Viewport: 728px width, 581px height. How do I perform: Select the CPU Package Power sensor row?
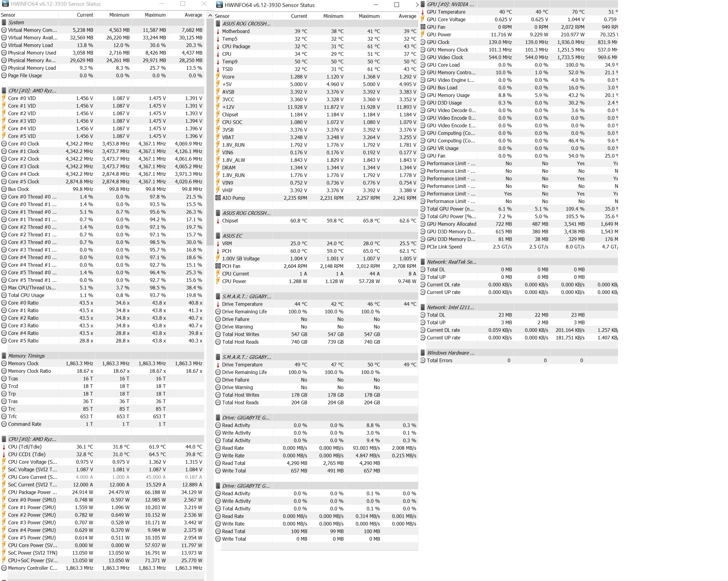[x=32, y=492]
